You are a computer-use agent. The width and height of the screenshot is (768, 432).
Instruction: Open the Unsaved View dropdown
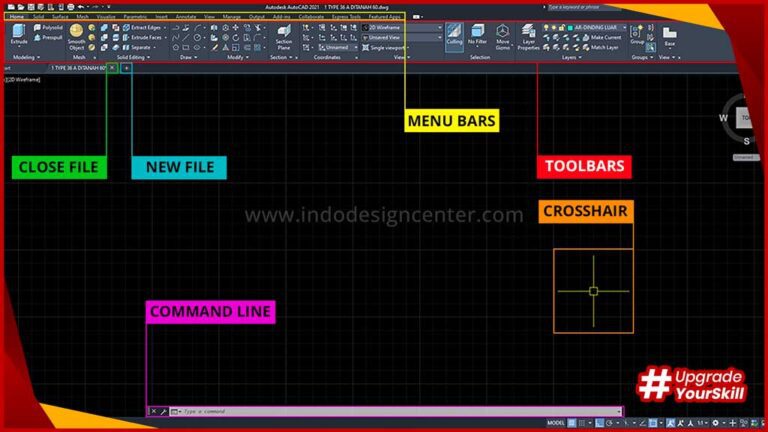(402, 38)
